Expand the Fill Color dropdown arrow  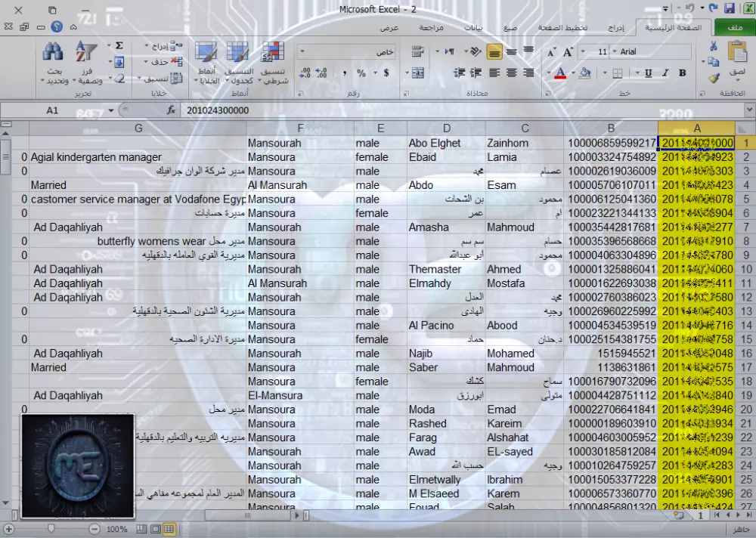(x=573, y=73)
